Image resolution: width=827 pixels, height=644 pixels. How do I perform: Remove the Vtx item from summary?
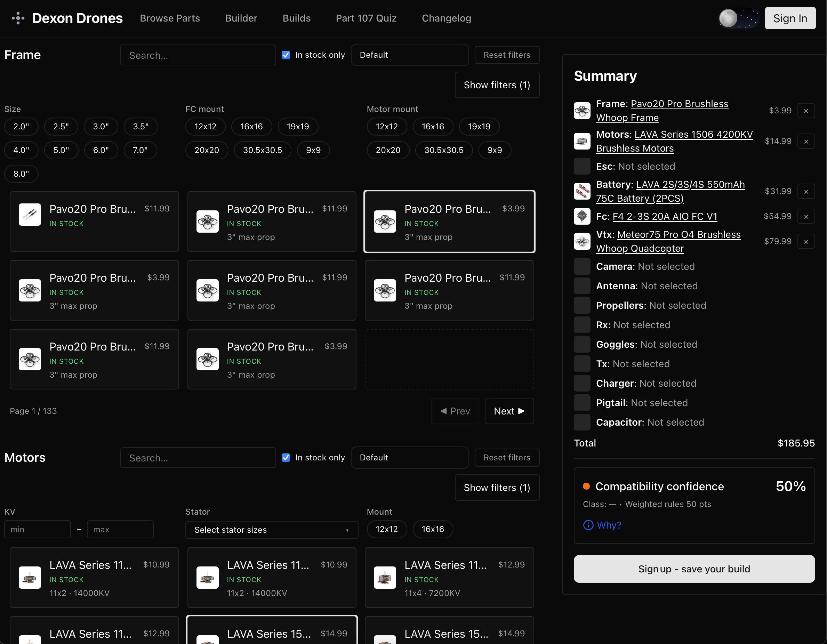point(806,242)
